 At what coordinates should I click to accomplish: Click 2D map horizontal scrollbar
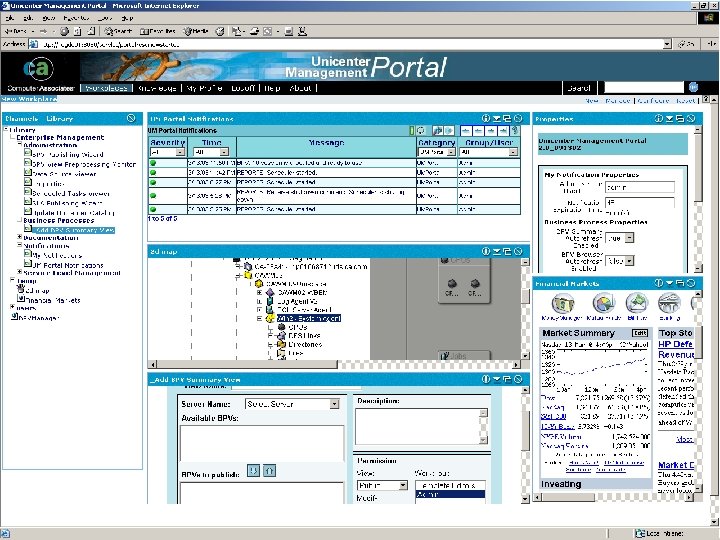(x=334, y=364)
